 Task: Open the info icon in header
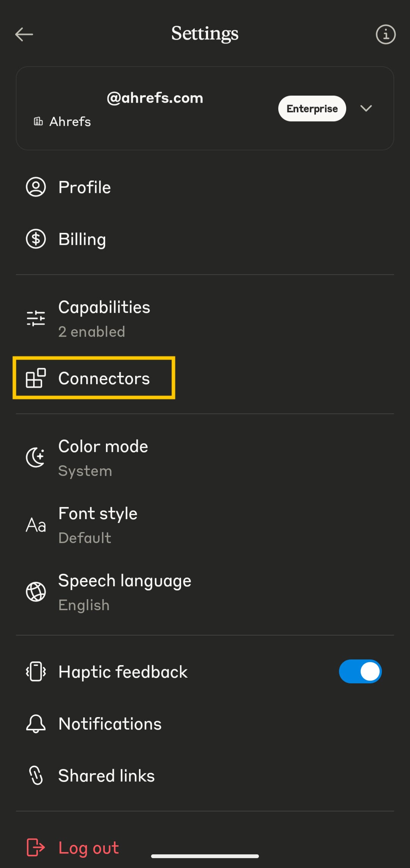(x=385, y=35)
